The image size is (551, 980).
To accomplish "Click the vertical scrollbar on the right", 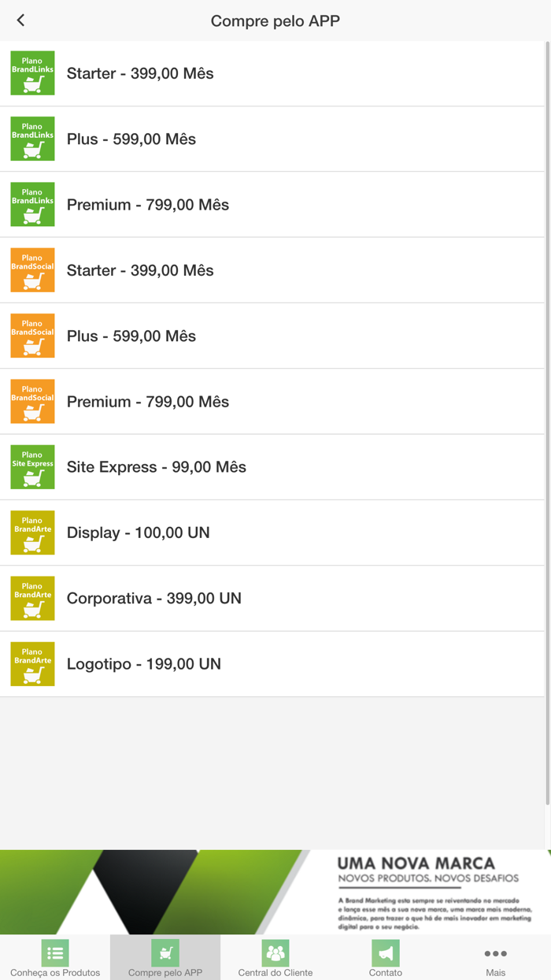I will [x=548, y=394].
